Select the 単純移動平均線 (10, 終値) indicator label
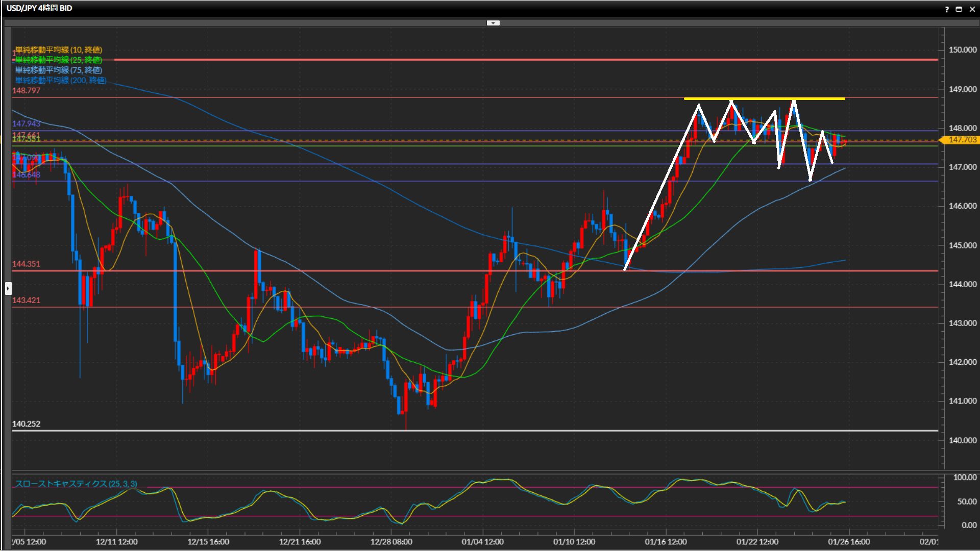980x551 pixels. click(59, 49)
